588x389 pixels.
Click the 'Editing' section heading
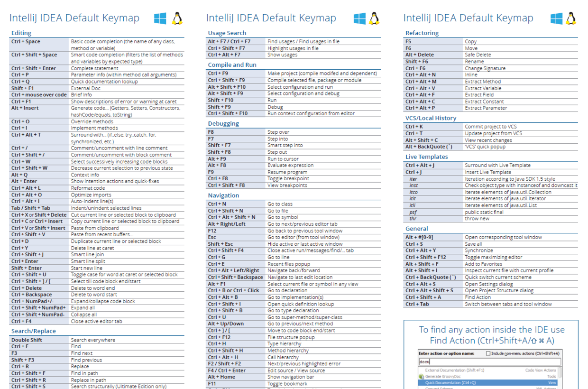coord(21,33)
